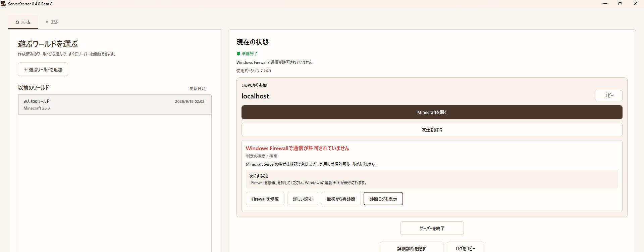Viewport: 644px width, 252px height.
Task: Click 最初から再診断 button
Action: point(341,199)
